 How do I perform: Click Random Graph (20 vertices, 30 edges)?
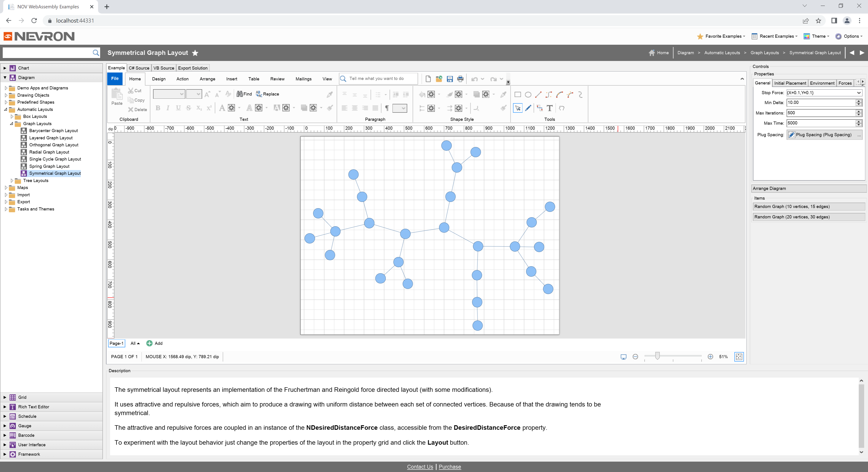[x=808, y=217]
